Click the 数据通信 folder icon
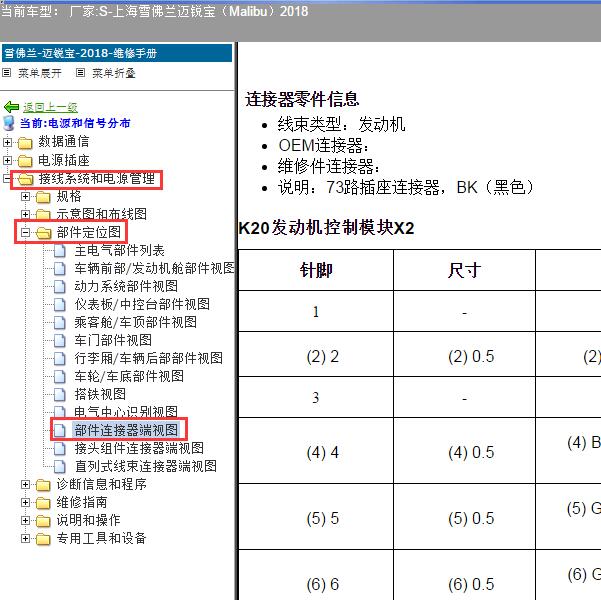The height and width of the screenshot is (600, 601). click(x=25, y=143)
